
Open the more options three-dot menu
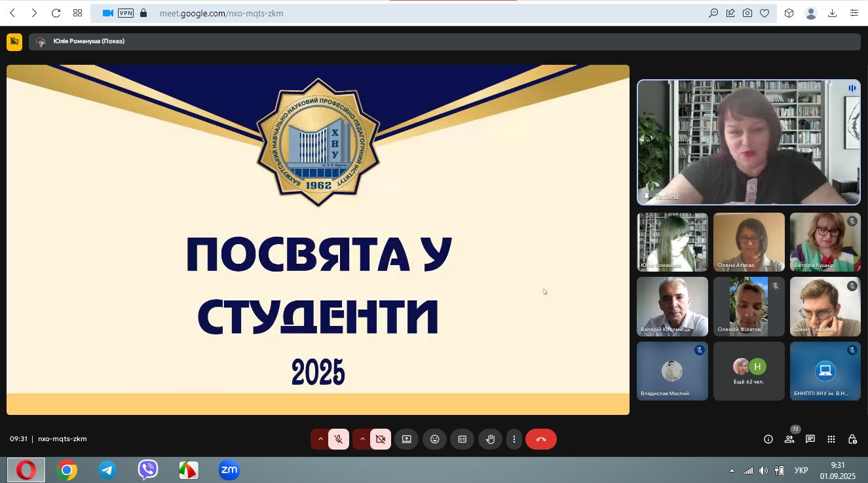coord(514,439)
